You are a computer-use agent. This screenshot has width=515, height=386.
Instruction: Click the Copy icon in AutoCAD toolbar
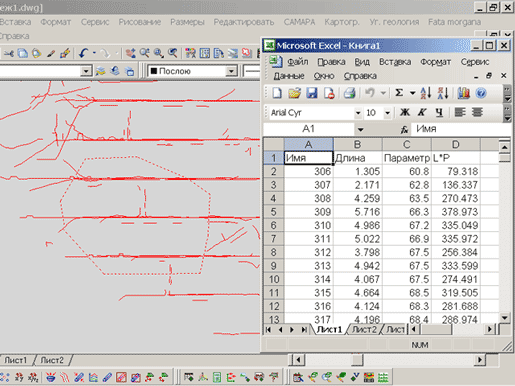[23, 53]
